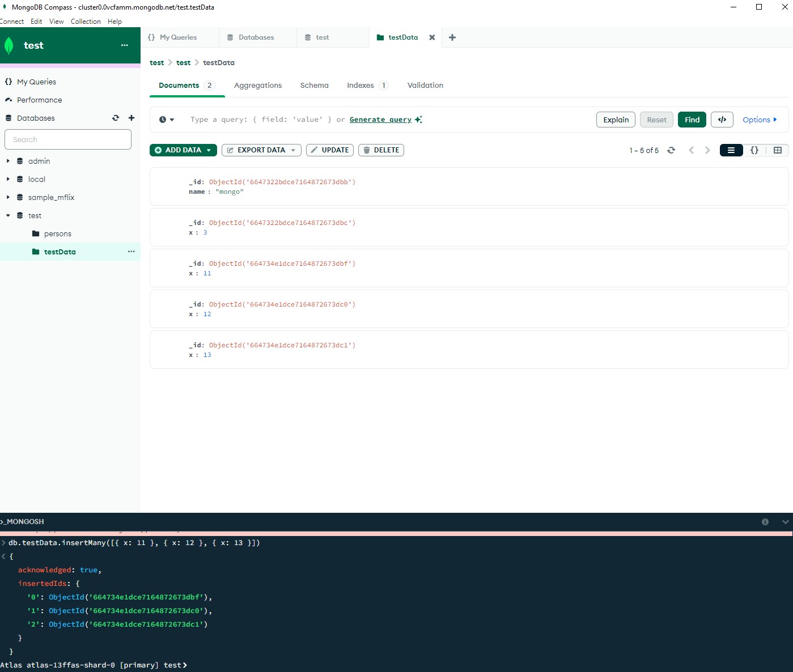Open connection ellipsis menu beside test
The height and width of the screenshot is (672, 793).
click(x=125, y=45)
